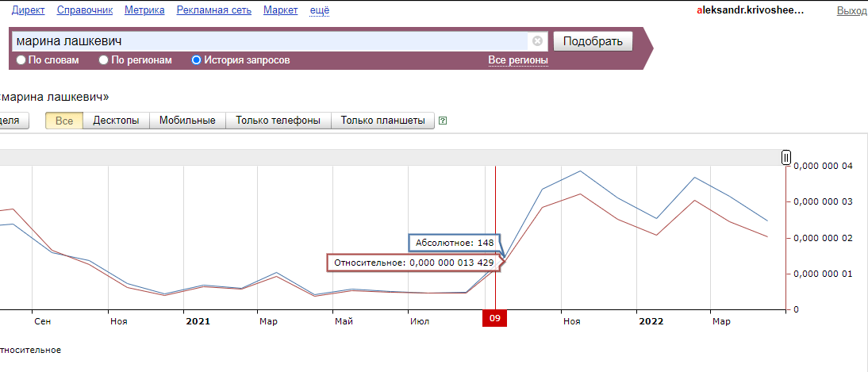The image size is (868, 372).
Task: Click the 'Относительное: 0,000 000 013 429' tooltip
Action: tap(413, 263)
